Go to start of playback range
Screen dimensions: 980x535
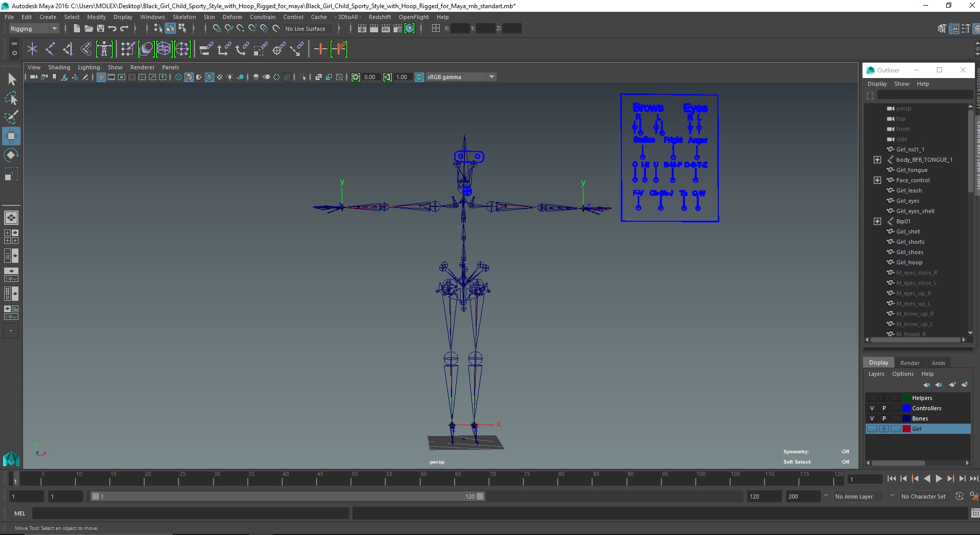tap(891, 479)
